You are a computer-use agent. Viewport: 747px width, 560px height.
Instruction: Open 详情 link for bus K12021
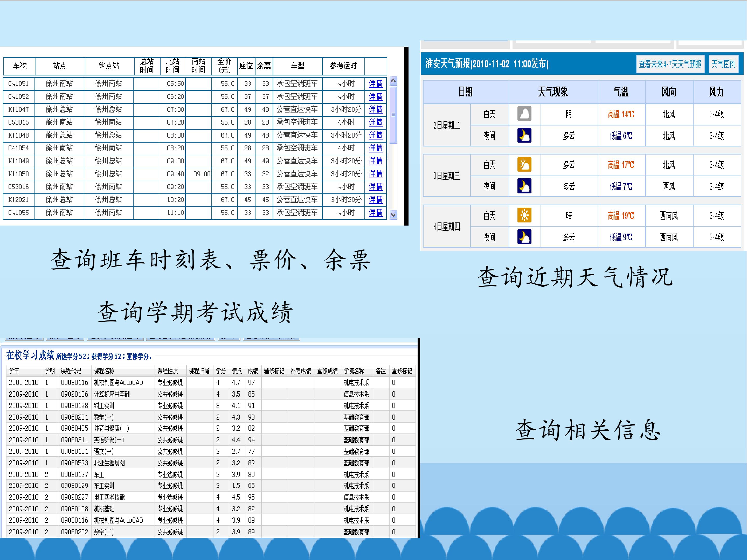click(x=376, y=200)
